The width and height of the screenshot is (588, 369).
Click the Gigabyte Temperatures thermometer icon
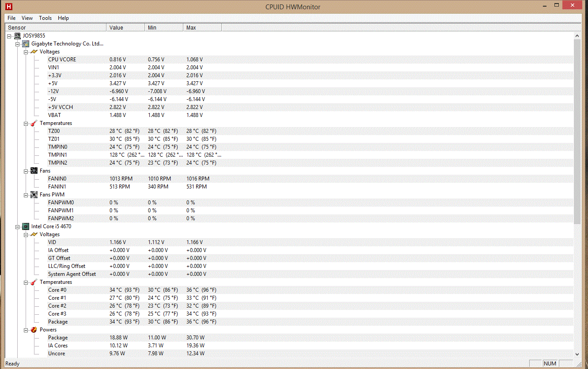pos(34,123)
